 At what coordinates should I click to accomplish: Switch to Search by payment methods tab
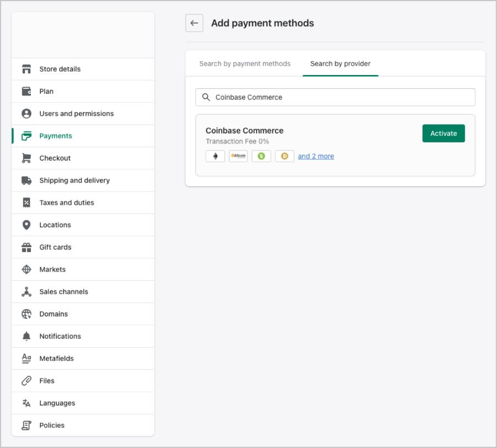tap(245, 63)
